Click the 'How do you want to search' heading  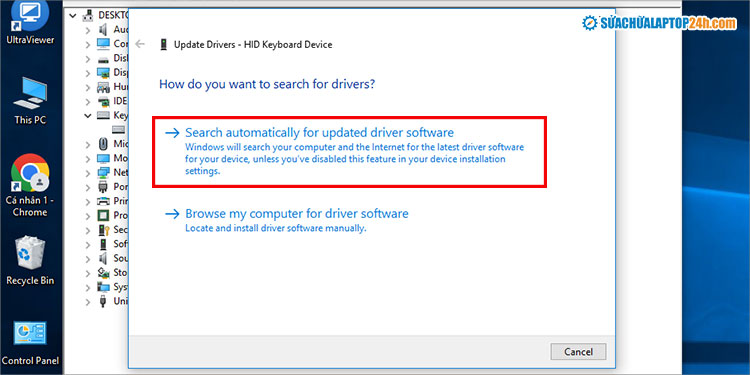[x=267, y=85]
